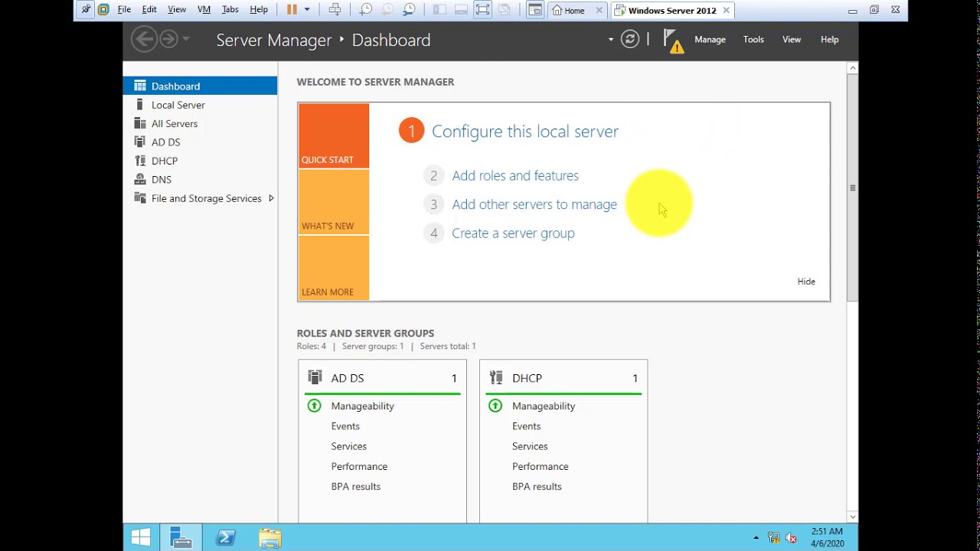This screenshot has width=980, height=551.
Task: Enter full screen mode in VMware toolbar
Action: point(482,10)
